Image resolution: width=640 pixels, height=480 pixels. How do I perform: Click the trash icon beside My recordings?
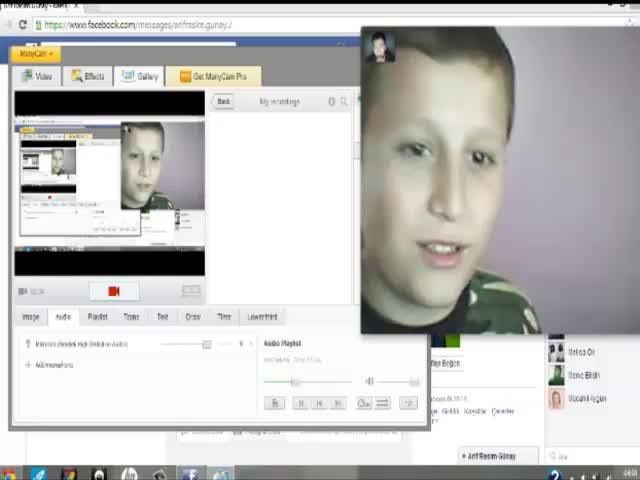[331, 101]
